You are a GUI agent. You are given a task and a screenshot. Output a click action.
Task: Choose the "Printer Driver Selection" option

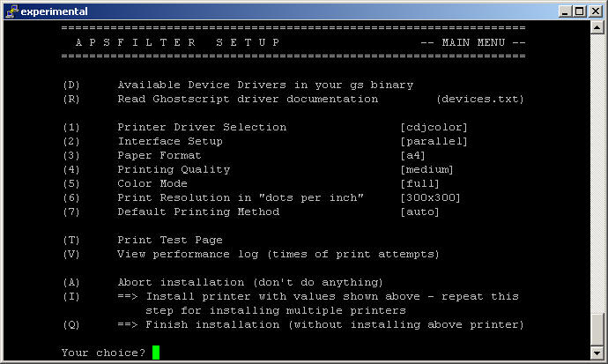[x=202, y=127]
